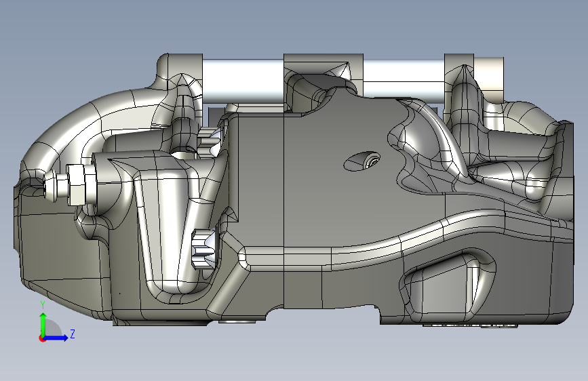This screenshot has height=381, width=588.
Task: Click the green Y axis arrow on triad
Action: [43, 324]
